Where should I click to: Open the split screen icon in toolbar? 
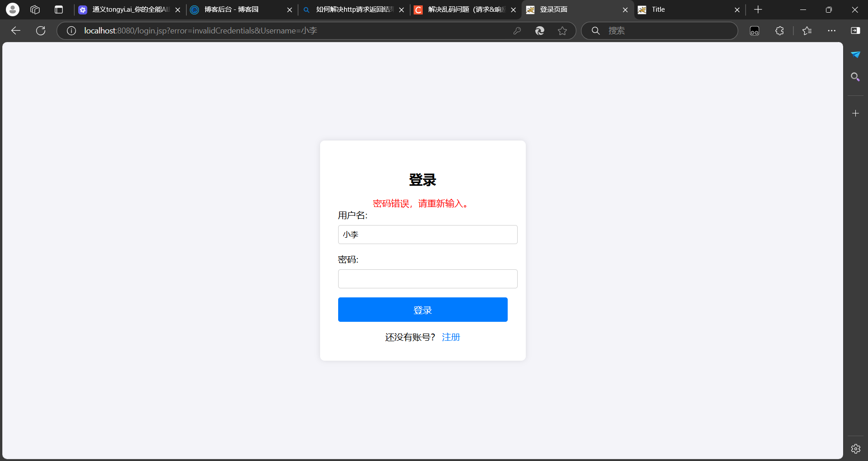755,31
